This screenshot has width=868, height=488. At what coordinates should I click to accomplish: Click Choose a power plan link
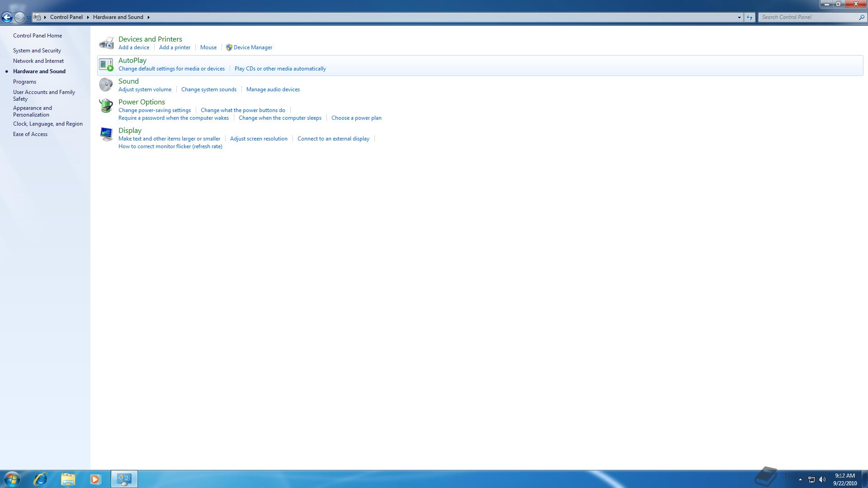356,118
